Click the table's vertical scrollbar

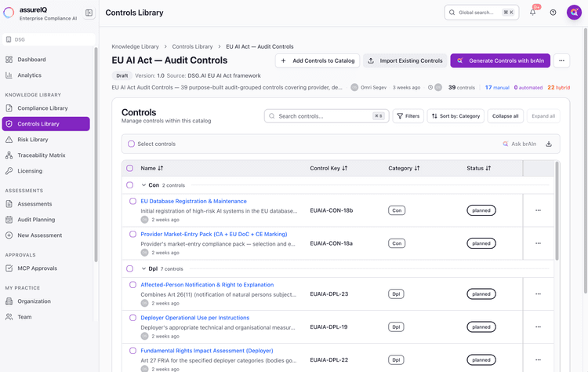(557, 211)
